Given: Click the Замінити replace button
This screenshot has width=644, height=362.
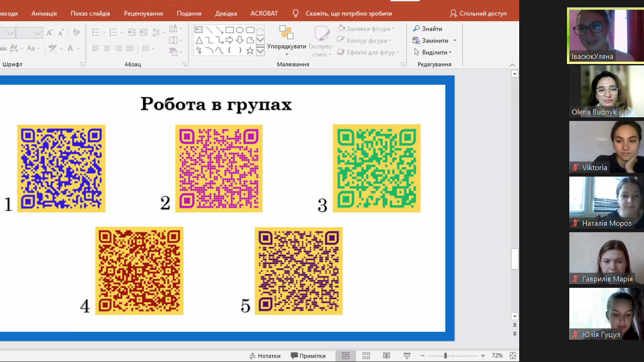Looking at the screenshot, I should 435,41.
